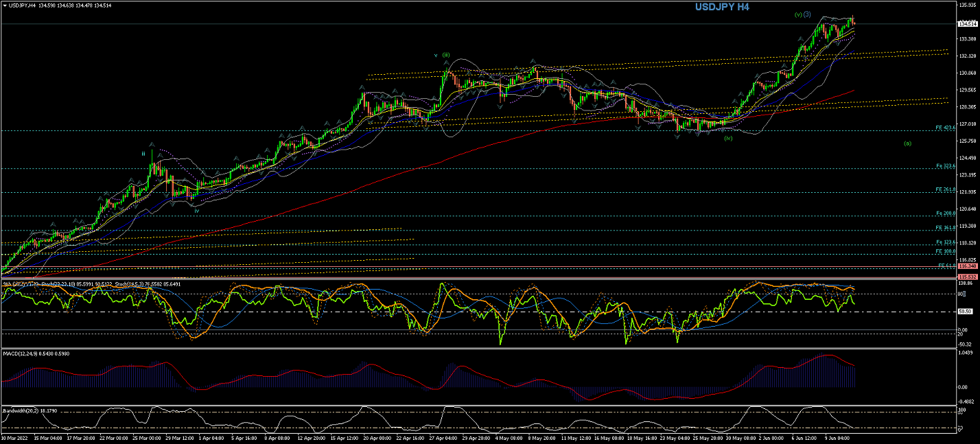Viewport: 980px width, 444px height.
Task: Click the 10 Mar 2022 date label
Action: [x=14, y=436]
